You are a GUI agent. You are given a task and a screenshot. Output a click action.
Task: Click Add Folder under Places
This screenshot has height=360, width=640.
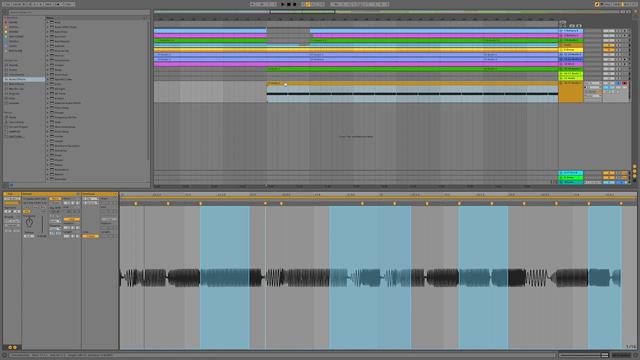[16, 136]
